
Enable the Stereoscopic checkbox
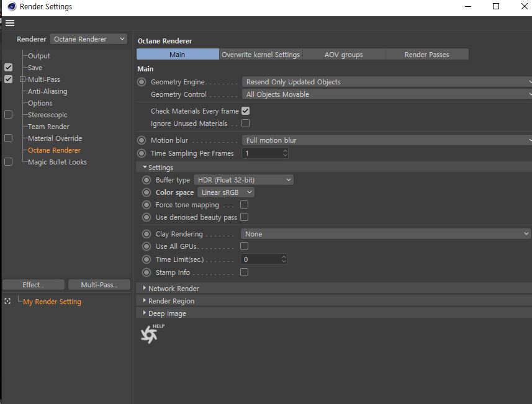9,115
